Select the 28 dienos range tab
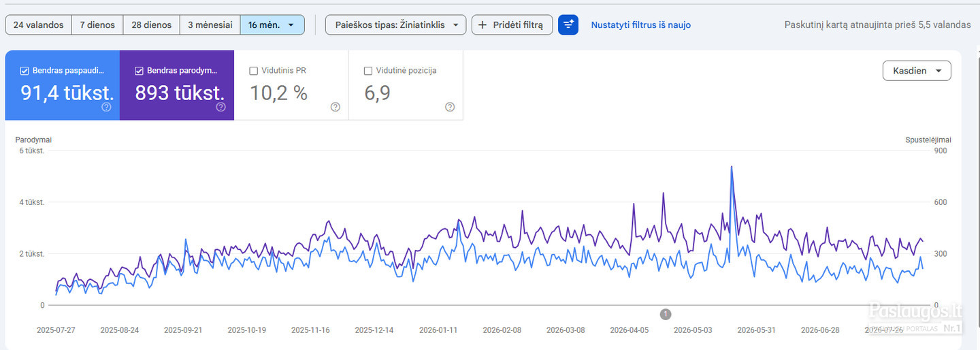The height and width of the screenshot is (350, 980). click(x=150, y=25)
